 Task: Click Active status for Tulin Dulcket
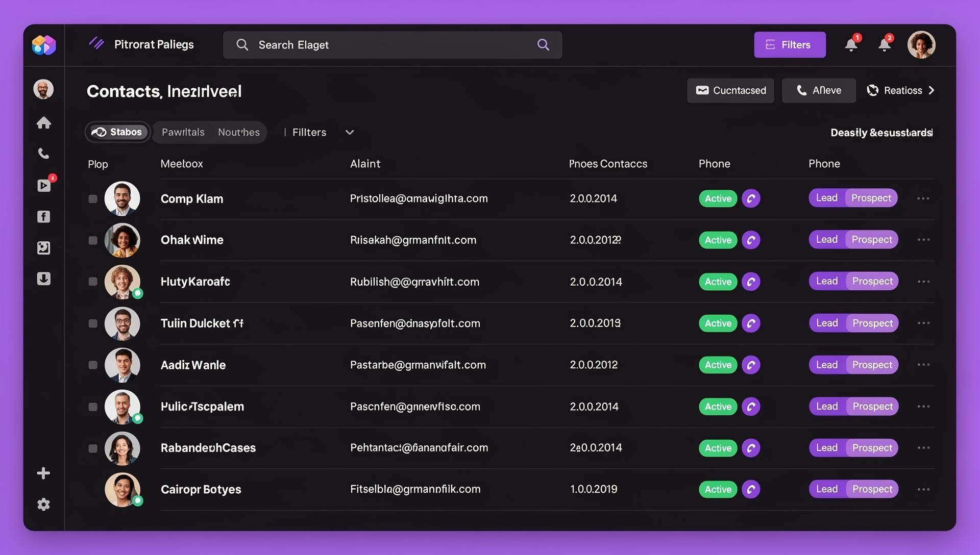pos(718,323)
